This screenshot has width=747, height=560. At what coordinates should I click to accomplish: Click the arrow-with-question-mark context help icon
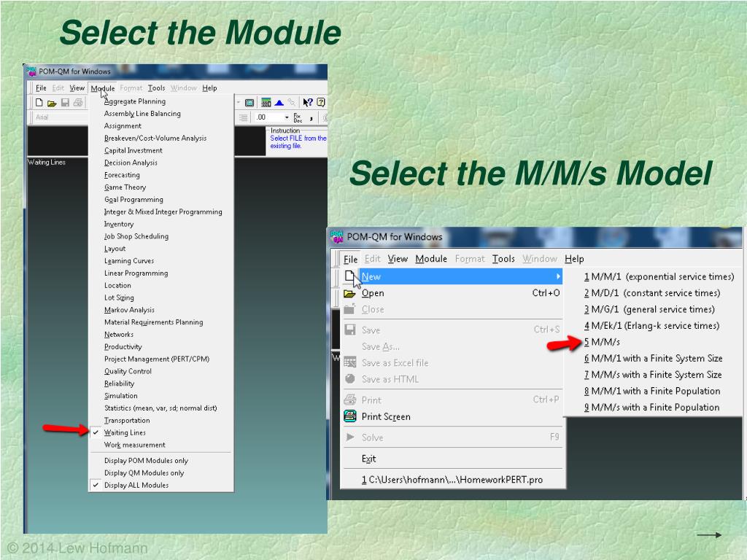308,102
